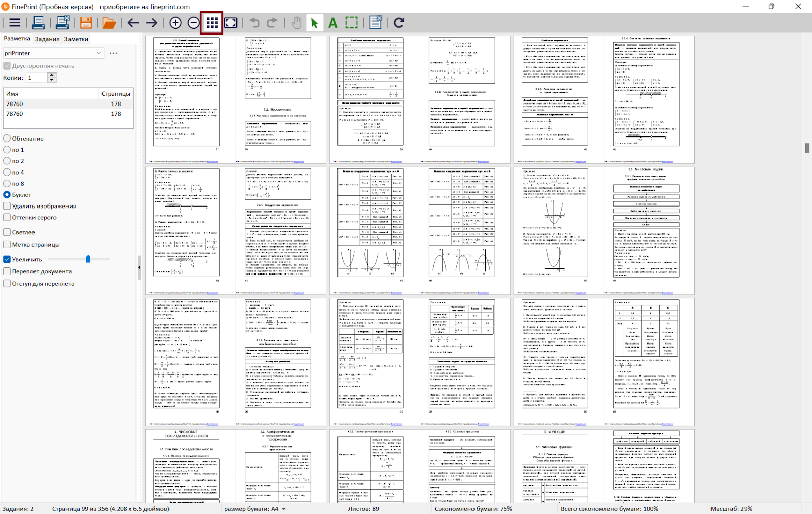Switch to the Заметки tab
812x514 pixels.
pos(76,39)
